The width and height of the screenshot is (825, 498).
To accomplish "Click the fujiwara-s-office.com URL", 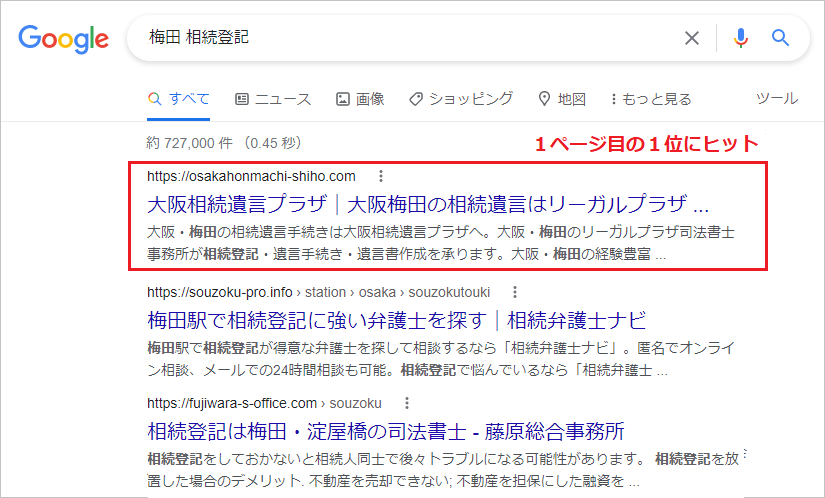I will point(264,403).
